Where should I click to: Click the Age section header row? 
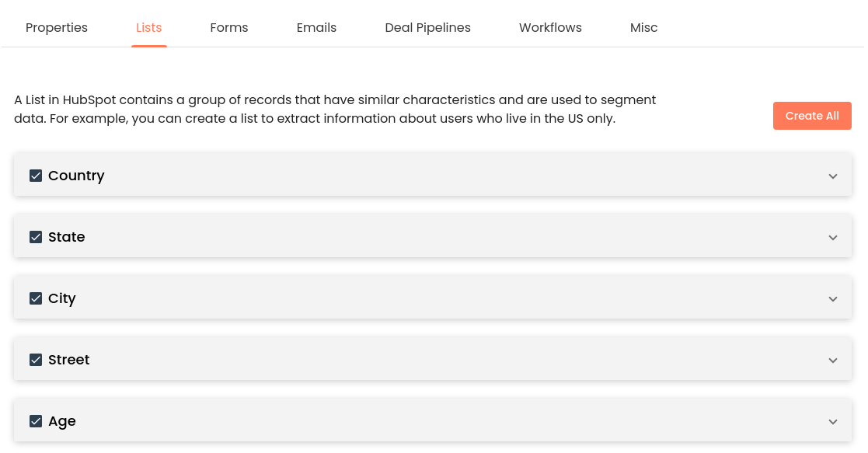click(x=432, y=420)
